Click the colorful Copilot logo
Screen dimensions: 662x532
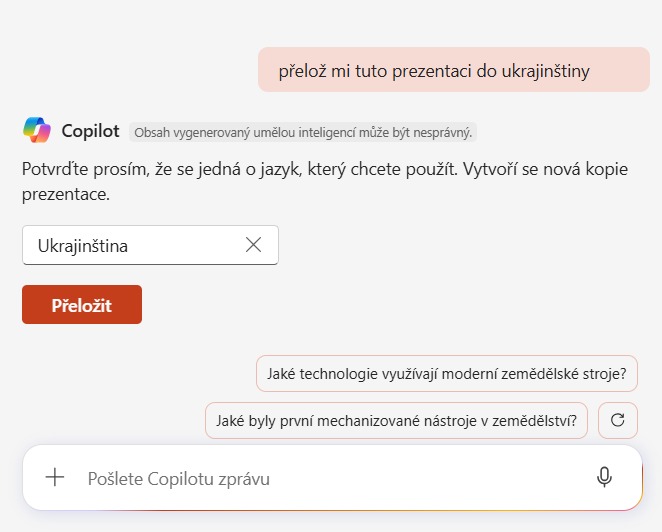[x=37, y=130]
